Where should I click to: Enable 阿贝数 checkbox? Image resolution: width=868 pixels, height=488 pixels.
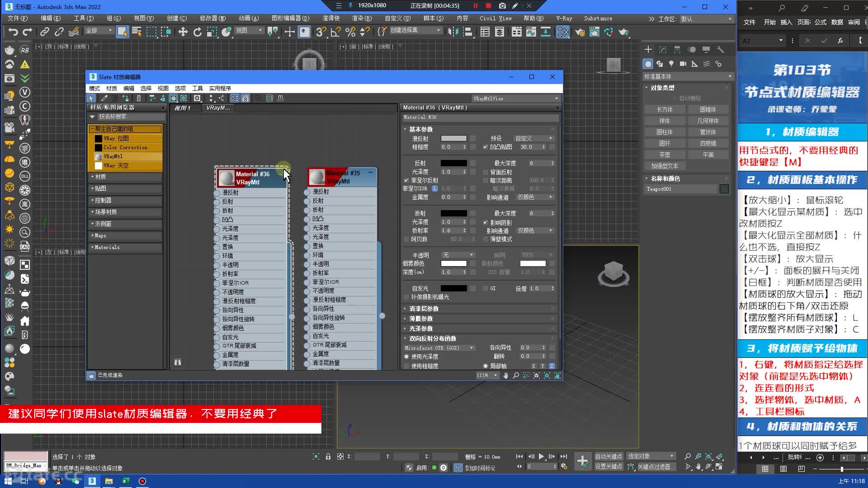click(x=406, y=239)
